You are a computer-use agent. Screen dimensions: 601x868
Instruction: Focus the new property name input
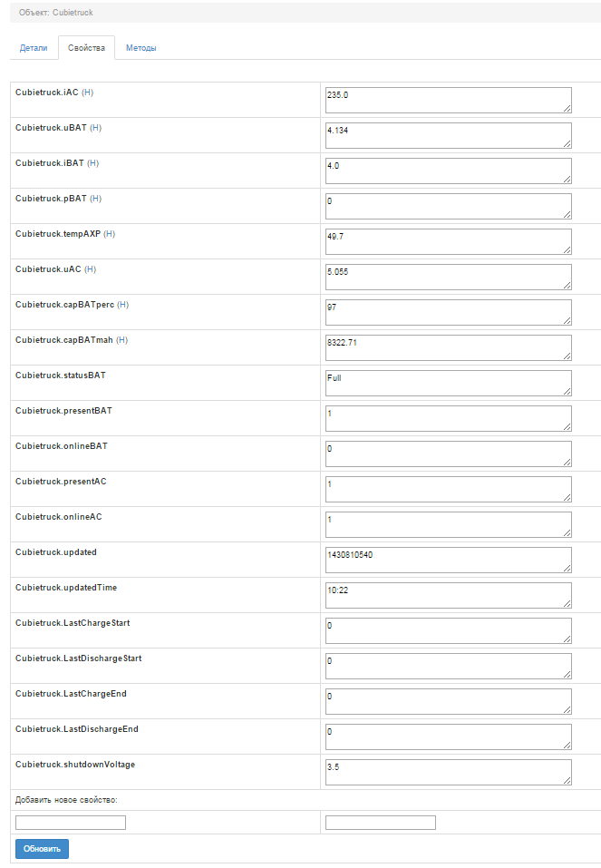coord(71,823)
